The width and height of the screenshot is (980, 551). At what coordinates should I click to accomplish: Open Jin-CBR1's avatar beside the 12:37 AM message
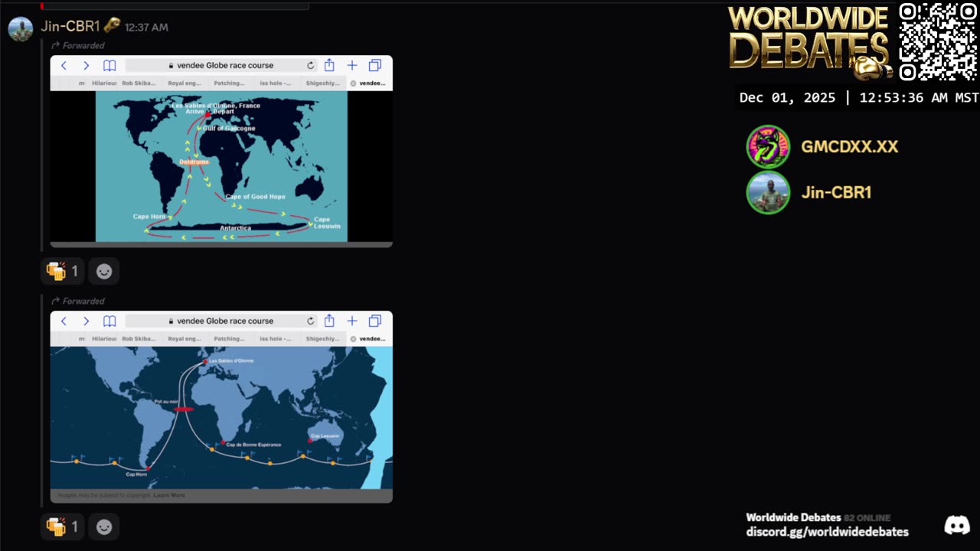tap(21, 29)
